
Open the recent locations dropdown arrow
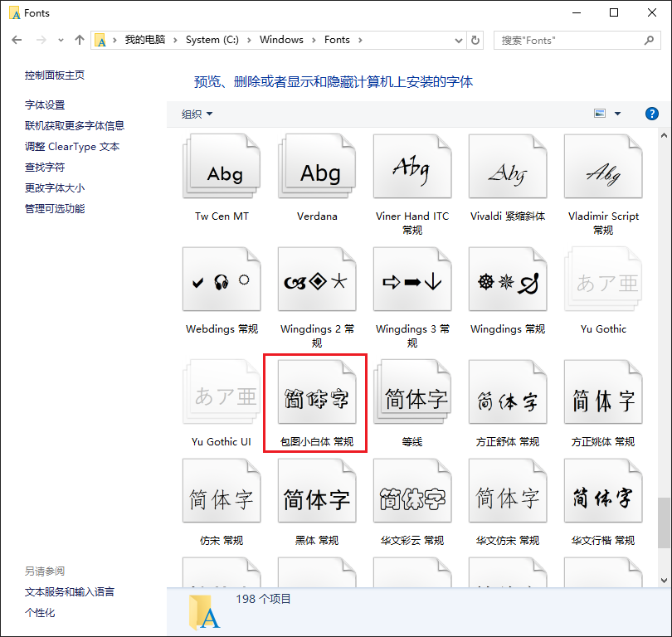tap(61, 41)
